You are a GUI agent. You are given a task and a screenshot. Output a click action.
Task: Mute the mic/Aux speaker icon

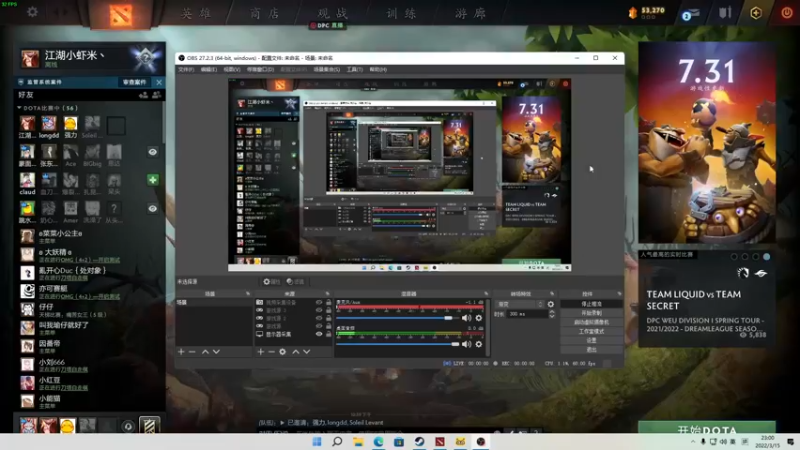click(466, 318)
